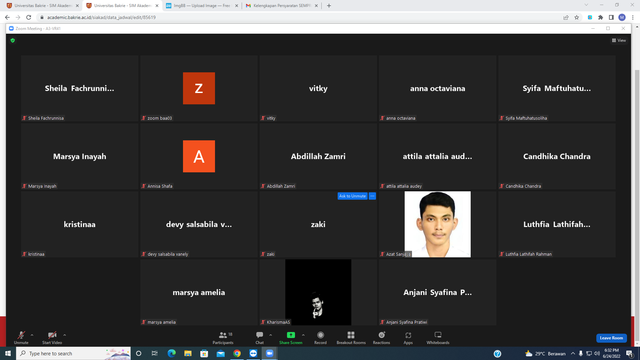Click Sheila Fachrunnisa participant tile

point(80,88)
